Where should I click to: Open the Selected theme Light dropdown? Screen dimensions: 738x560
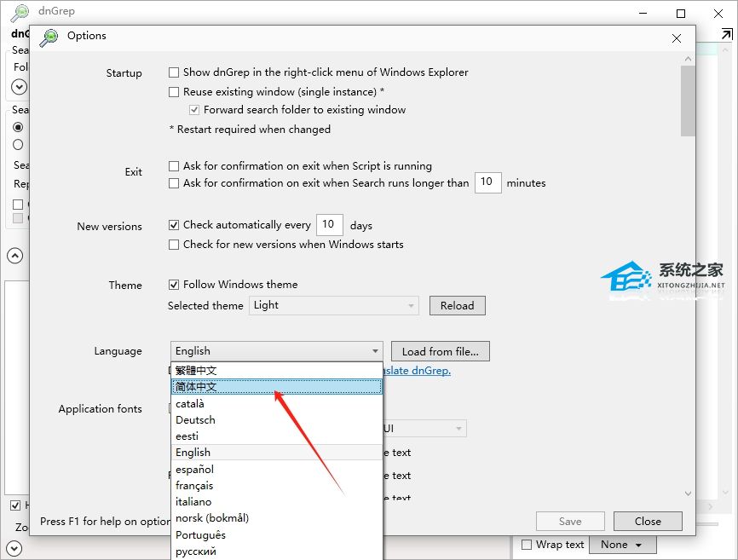pos(333,305)
